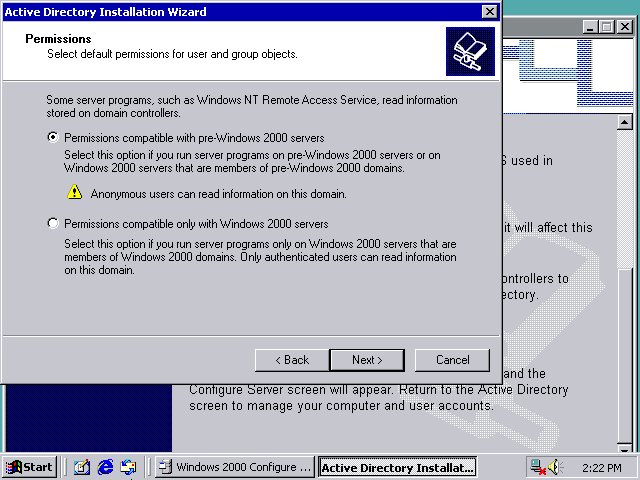
Task: Minimize the background Configure Server window
Action: (589, 27)
